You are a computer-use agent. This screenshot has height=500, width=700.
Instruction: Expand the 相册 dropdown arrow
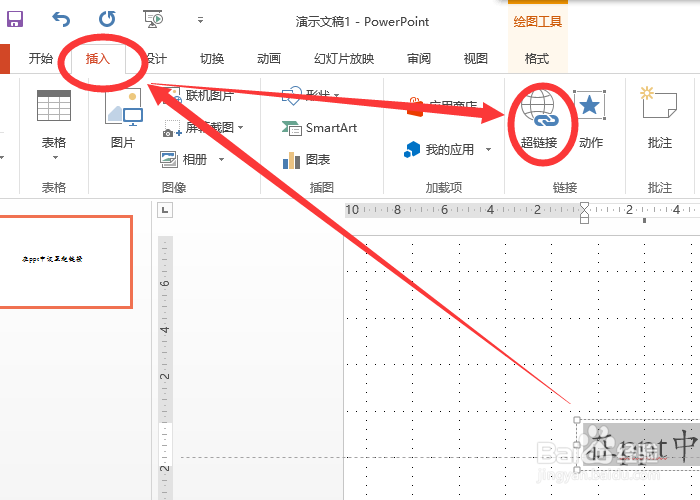click(x=221, y=159)
